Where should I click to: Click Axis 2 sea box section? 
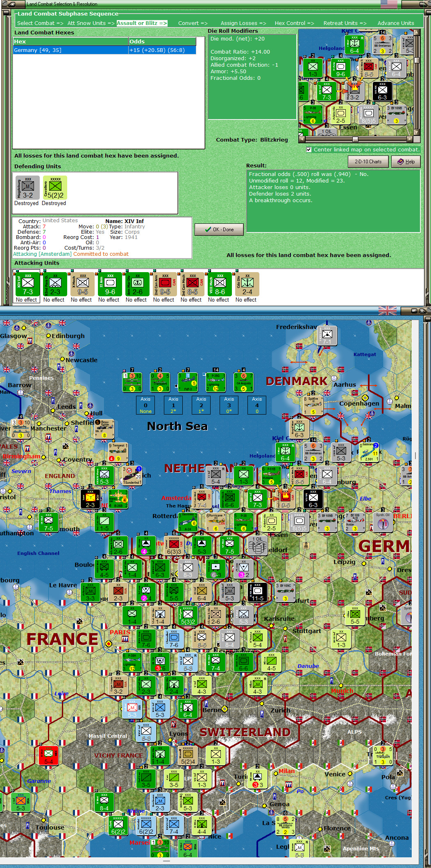[x=201, y=405]
